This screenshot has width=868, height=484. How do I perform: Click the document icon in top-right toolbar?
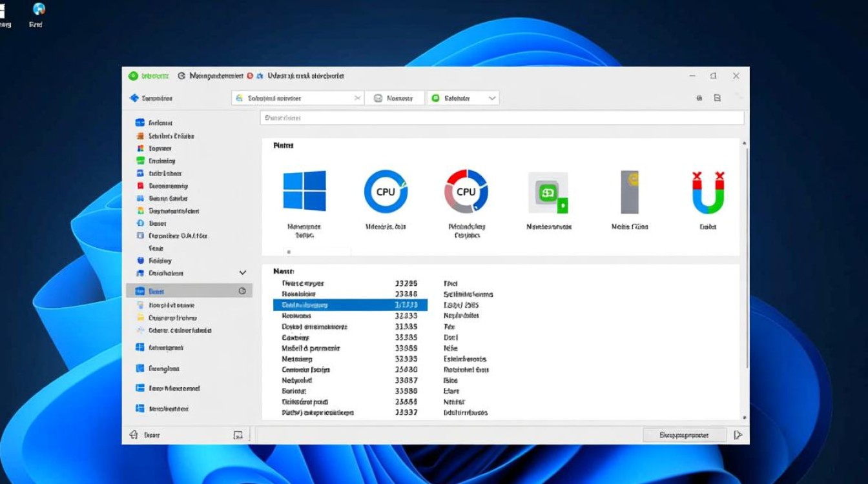pos(717,98)
